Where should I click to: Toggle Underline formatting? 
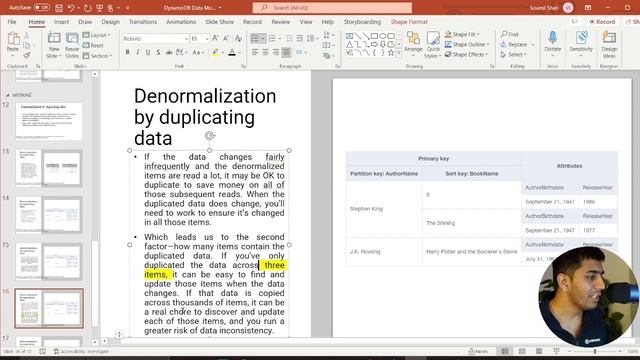click(148, 52)
